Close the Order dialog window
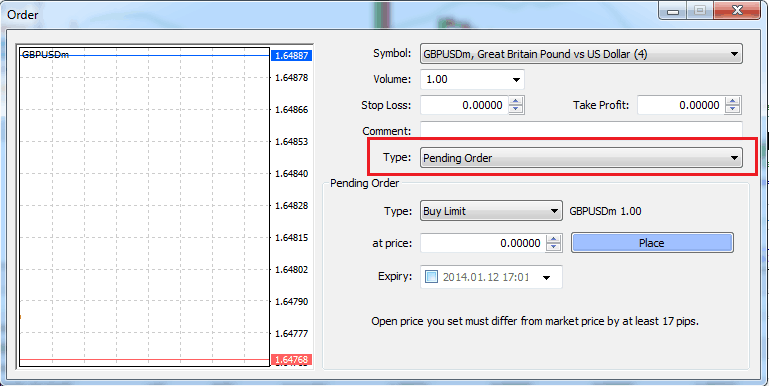 (736, 10)
